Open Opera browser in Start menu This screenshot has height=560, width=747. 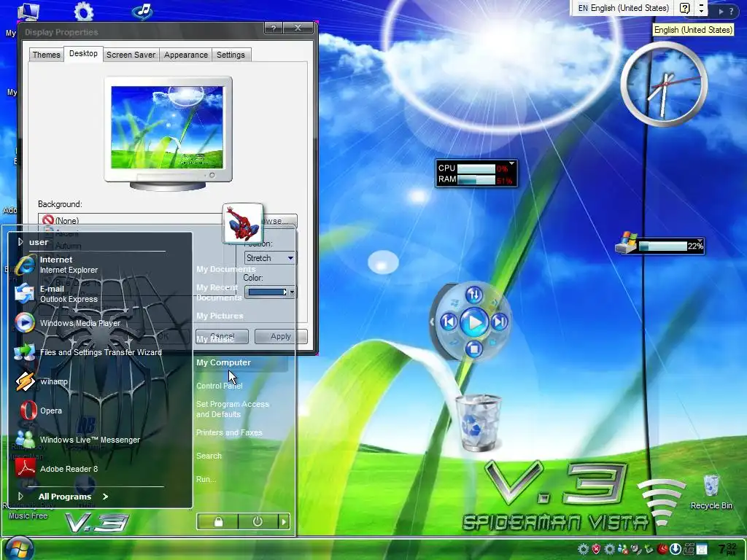pos(100,411)
